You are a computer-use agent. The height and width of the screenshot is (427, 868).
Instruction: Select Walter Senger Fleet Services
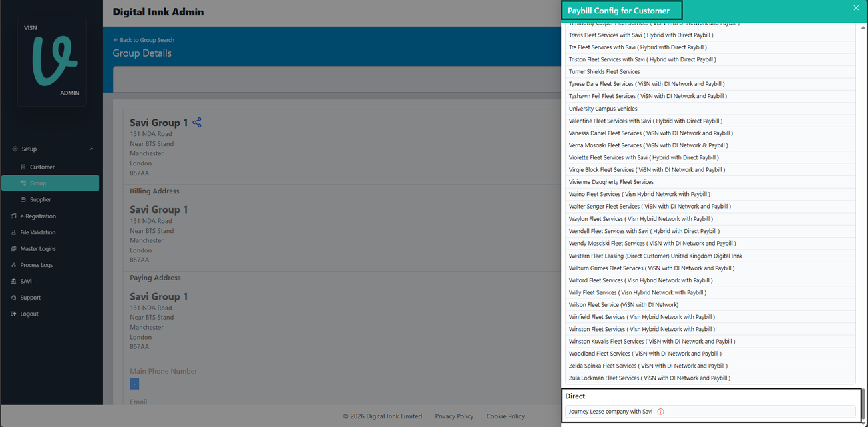[710, 206]
